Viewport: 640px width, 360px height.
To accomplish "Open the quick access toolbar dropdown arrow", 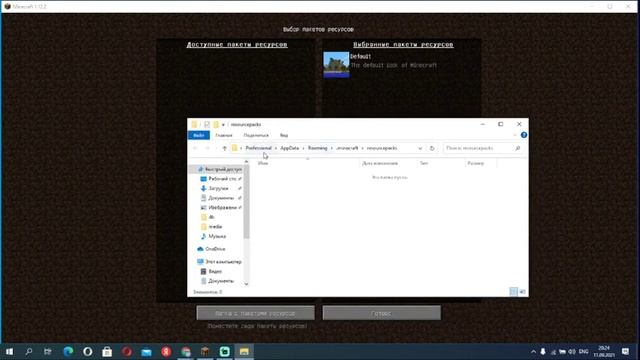I will click(223, 124).
